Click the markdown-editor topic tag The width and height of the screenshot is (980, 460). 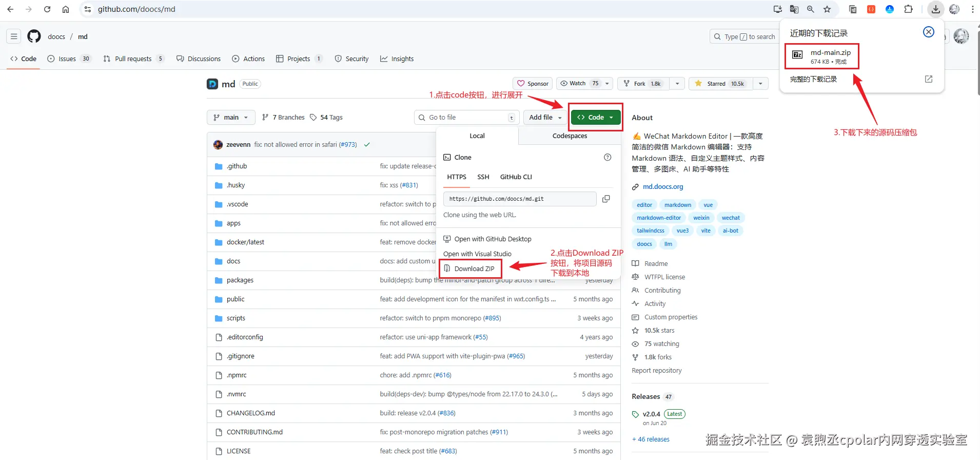659,218
